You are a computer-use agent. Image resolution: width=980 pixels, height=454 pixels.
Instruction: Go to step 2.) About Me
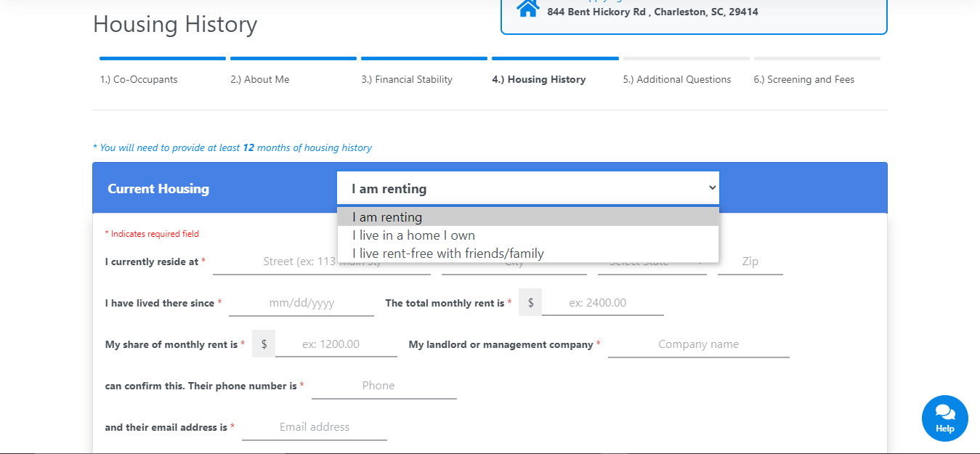tap(260, 79)
